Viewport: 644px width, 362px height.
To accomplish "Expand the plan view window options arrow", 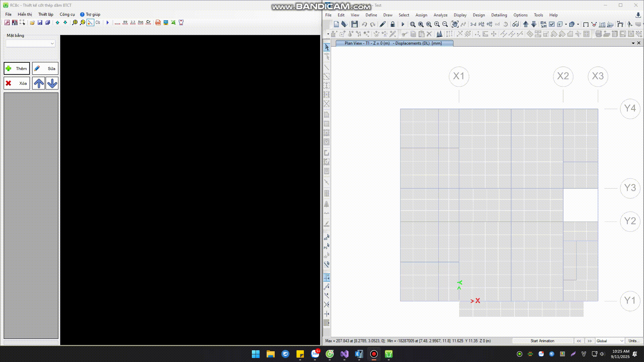I will 633,43.
